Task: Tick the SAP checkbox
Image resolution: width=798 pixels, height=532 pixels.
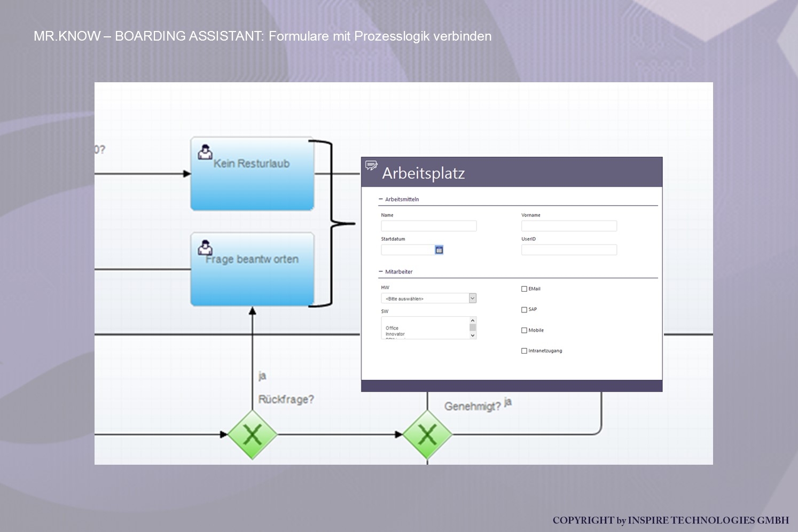Action: (x=524, y=310)
